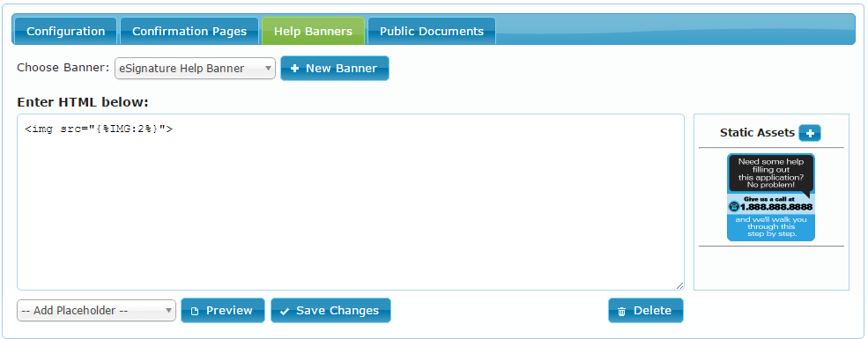The image size is (868, 339).
Task: Select the help banner image thumbnail
Action: [771, 197]
